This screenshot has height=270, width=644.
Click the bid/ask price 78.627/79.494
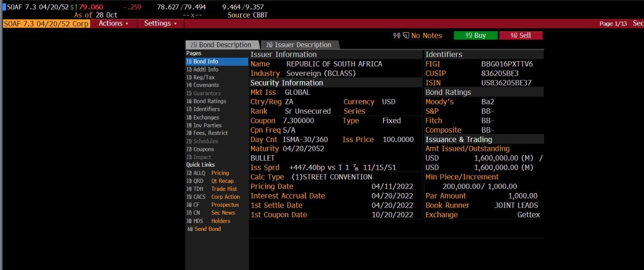click(x=182, y=7)
